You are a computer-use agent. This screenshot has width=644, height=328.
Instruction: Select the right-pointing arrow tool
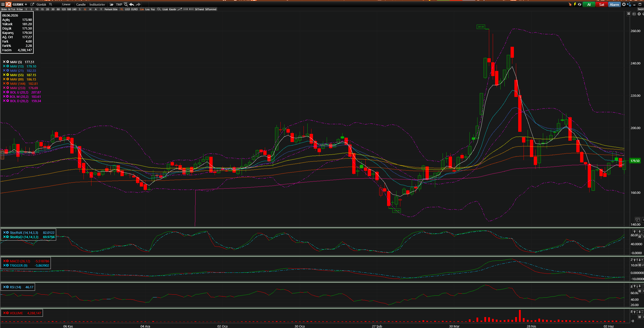point(185,9)
